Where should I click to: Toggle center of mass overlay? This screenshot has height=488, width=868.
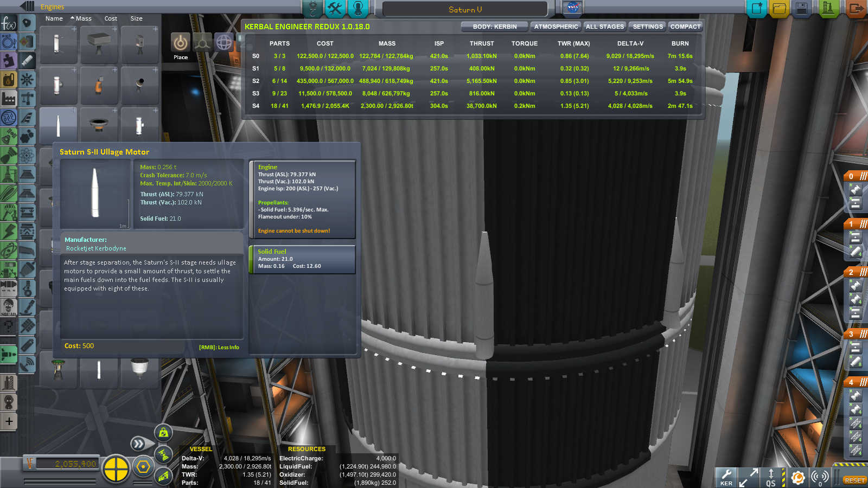click(x=163, y=433)
